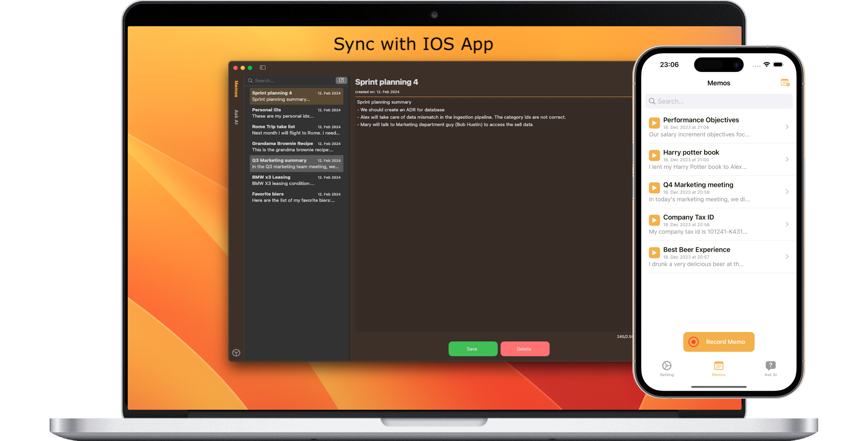This screenshot has width=868, height=441.
Task: Select the BMW x3 Leasing memo
Action: tap(296, 180)
